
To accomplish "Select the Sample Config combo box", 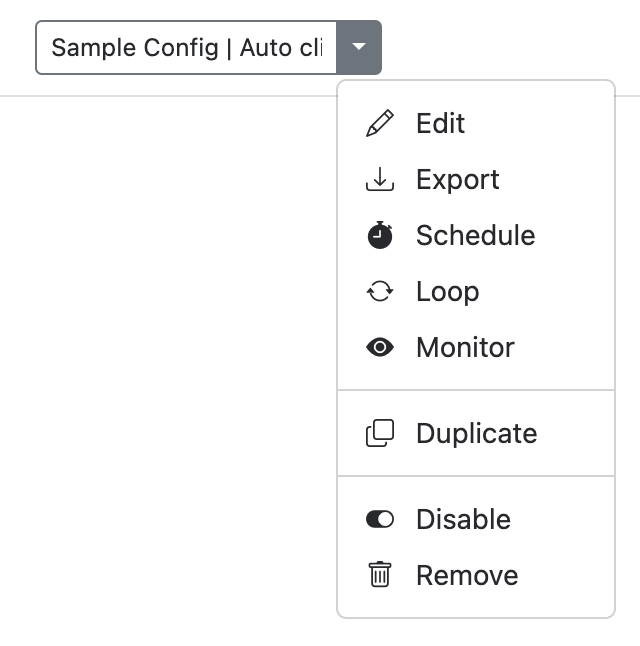I will [187, 47].
